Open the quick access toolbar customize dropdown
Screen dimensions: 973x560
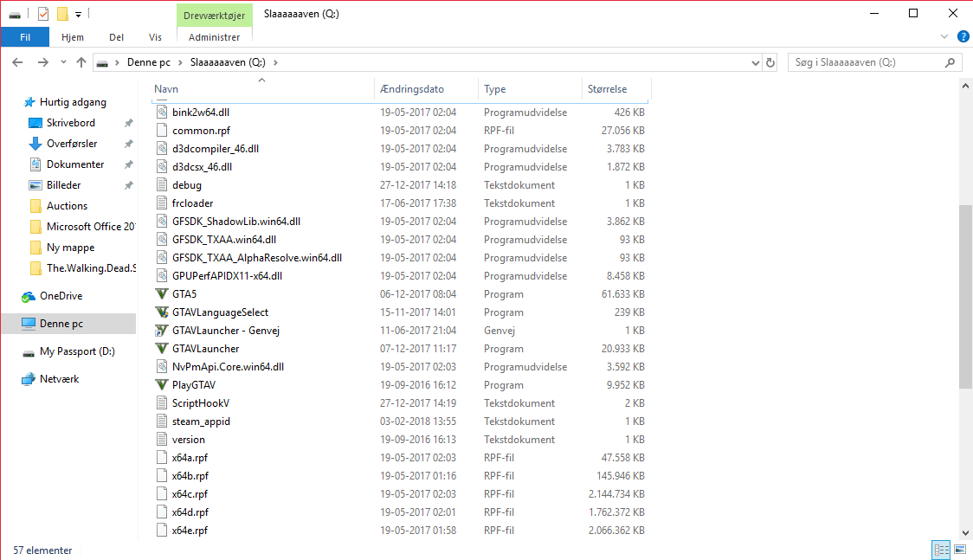click(78, 14)
